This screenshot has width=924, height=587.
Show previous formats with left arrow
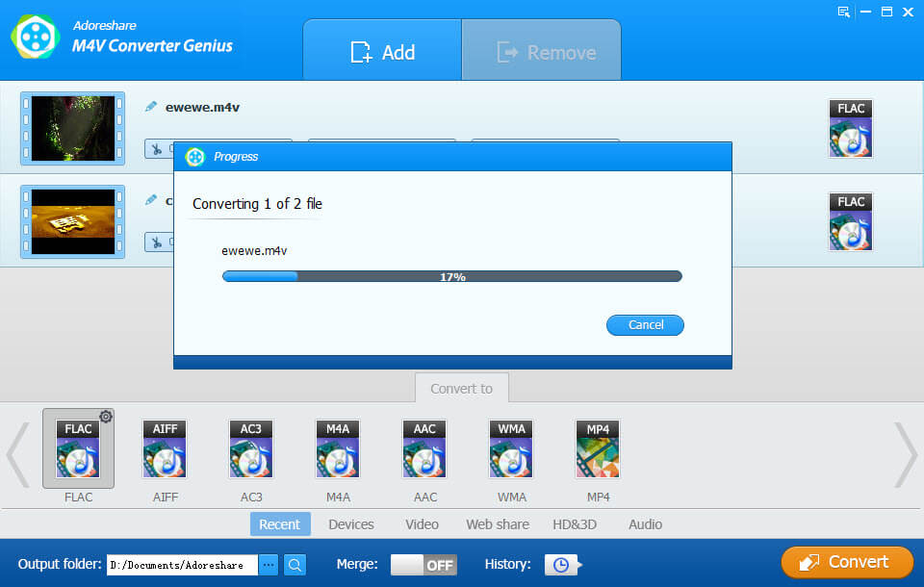tap(17, 454)
